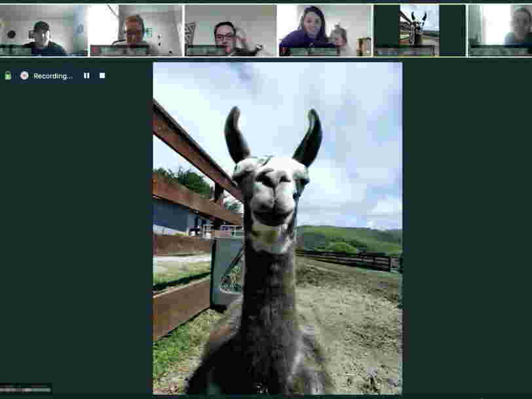Select the woman with child video thumbnail

click(324, 26)
